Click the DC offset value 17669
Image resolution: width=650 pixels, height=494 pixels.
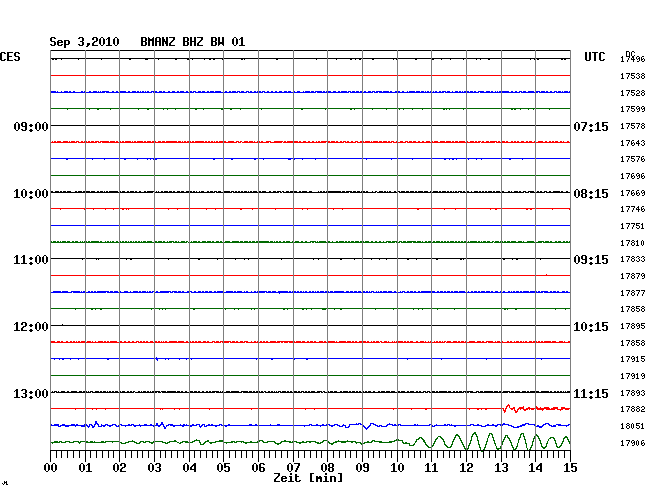click(x=633, y=193)
